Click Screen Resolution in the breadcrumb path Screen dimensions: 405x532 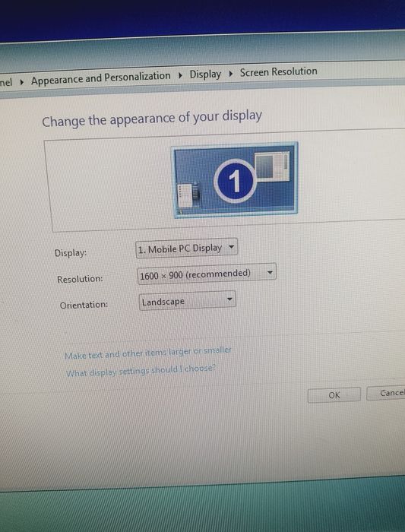point(278,71)
